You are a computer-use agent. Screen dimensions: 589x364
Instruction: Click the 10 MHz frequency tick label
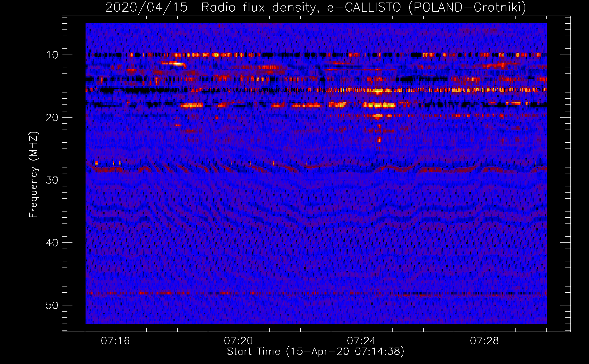pyautogui.click(x=52, y=55)
